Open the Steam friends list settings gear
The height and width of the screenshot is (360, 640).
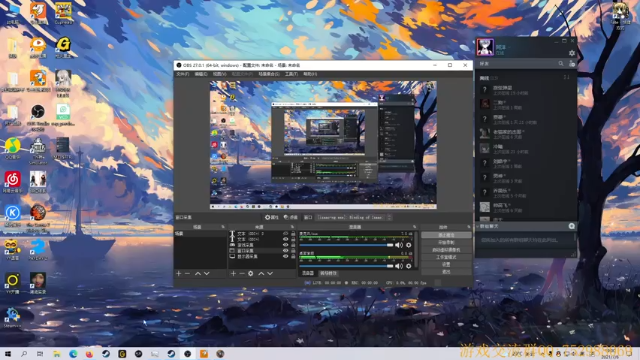click(x=572, y=53)
